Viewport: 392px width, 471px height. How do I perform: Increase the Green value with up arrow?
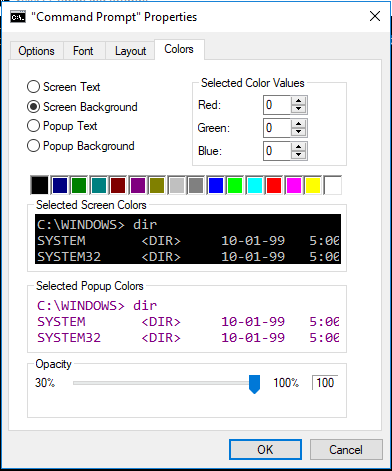(298, 124)
